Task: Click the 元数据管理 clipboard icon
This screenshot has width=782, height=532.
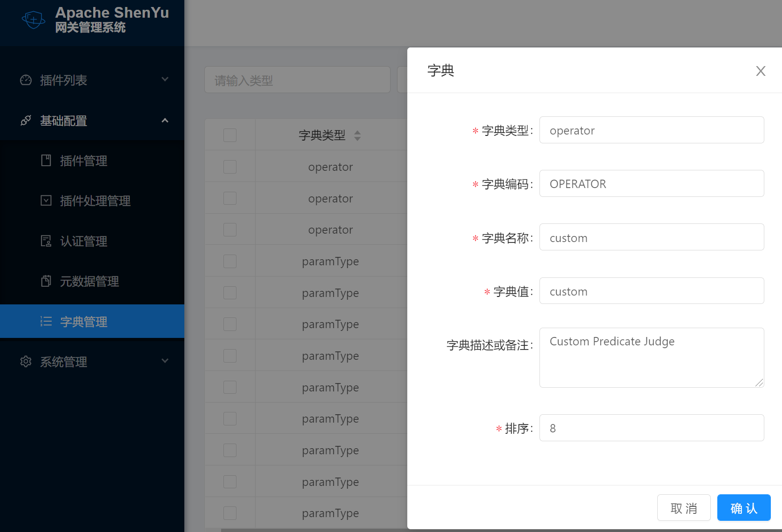Action: [46, 281]
